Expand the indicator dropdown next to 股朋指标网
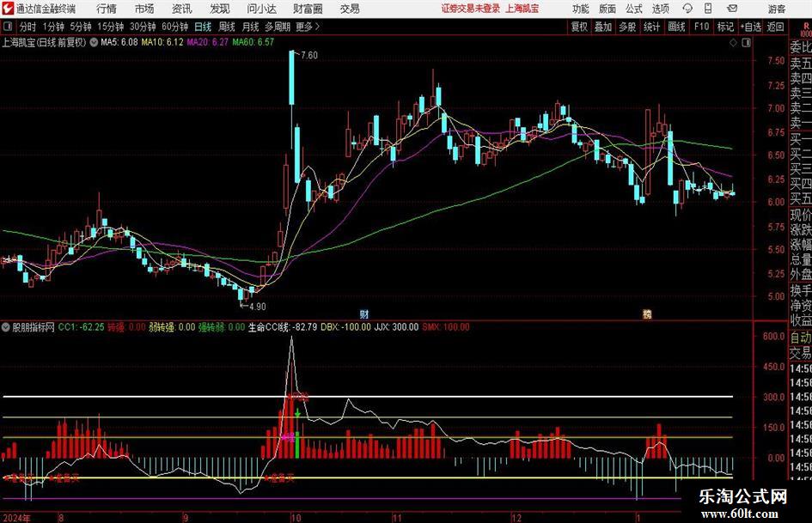This screenshot has height=523, width=812. coord(6,327)
